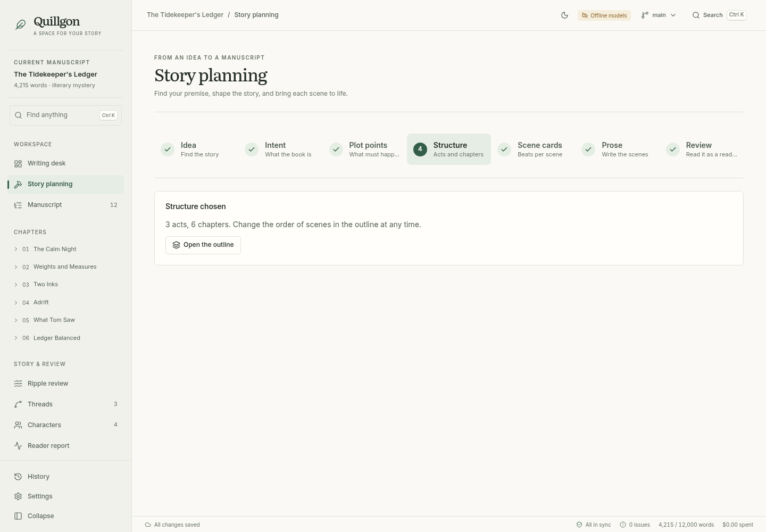Click the Story planning breadcrumb text
This screenshot has height=532, width=766.
coord(256,15)
